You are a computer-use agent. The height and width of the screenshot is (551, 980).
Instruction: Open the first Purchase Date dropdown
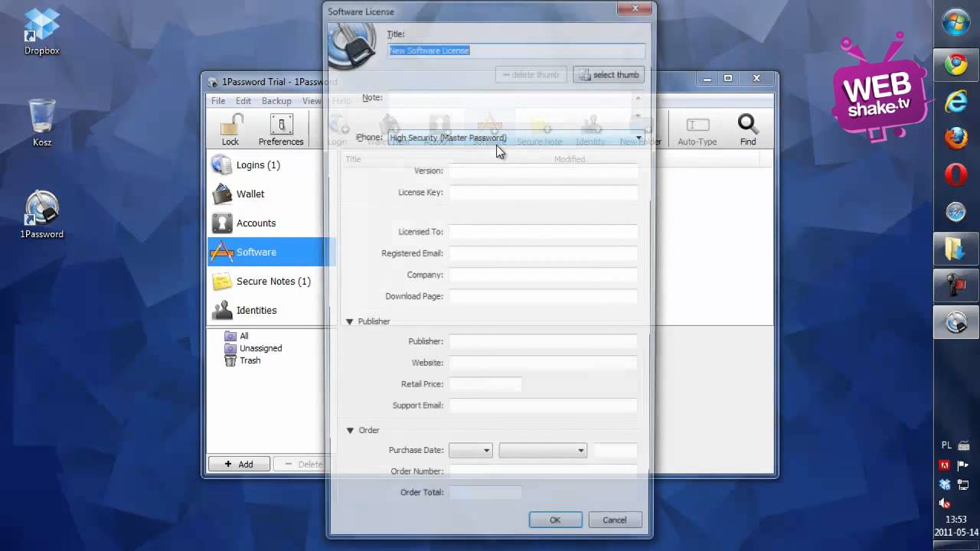pyautogui.click(x=471, y=450)
